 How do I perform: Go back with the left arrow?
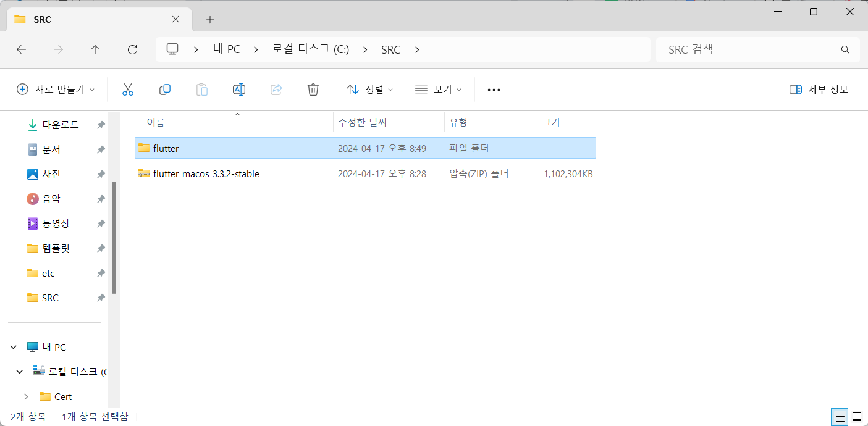[22, 50]
